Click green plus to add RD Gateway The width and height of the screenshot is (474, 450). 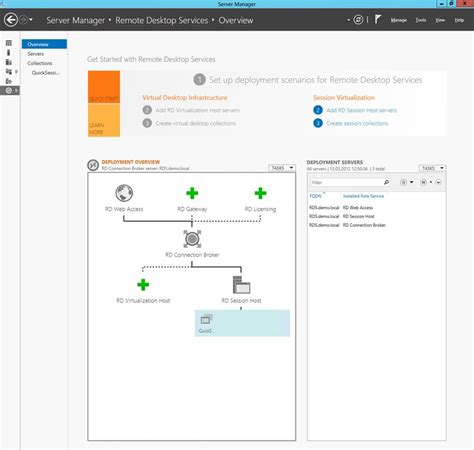click(192, 193)
